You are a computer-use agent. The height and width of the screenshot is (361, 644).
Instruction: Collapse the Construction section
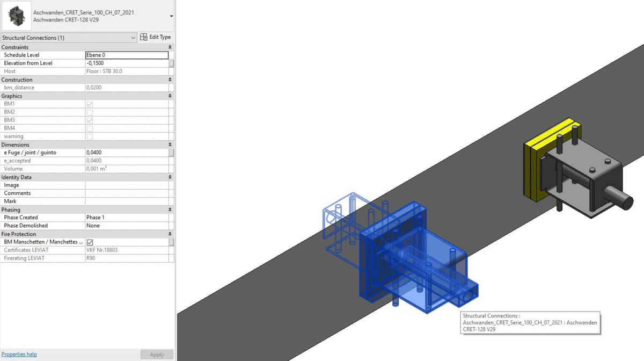click(170, 80)
